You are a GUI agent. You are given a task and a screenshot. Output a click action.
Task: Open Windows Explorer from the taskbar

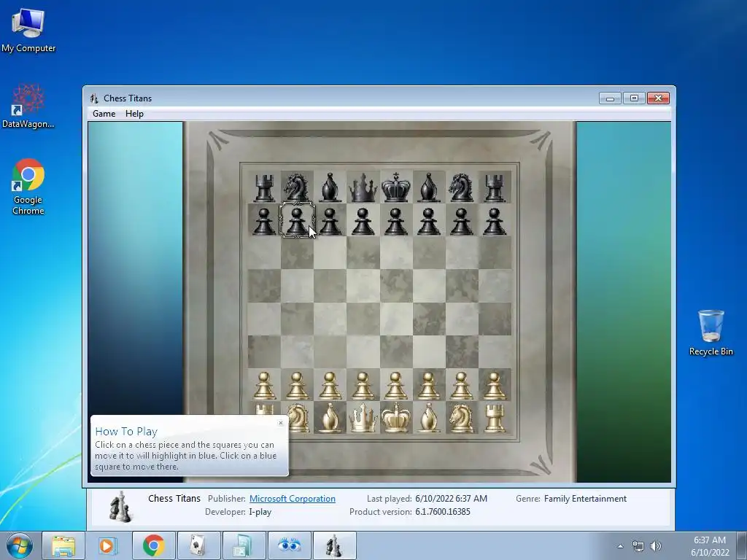point(63,545)
